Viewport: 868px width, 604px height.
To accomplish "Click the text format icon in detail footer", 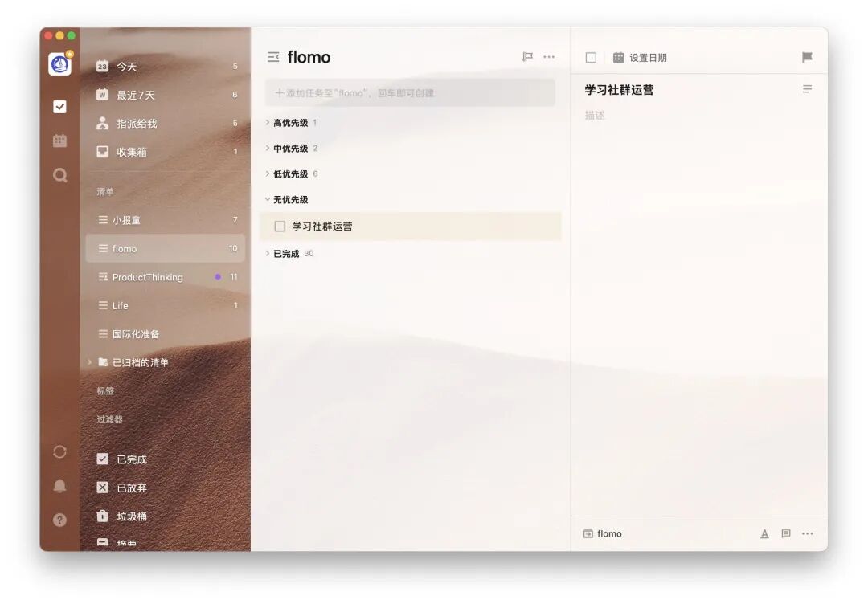I will [764, 534].
